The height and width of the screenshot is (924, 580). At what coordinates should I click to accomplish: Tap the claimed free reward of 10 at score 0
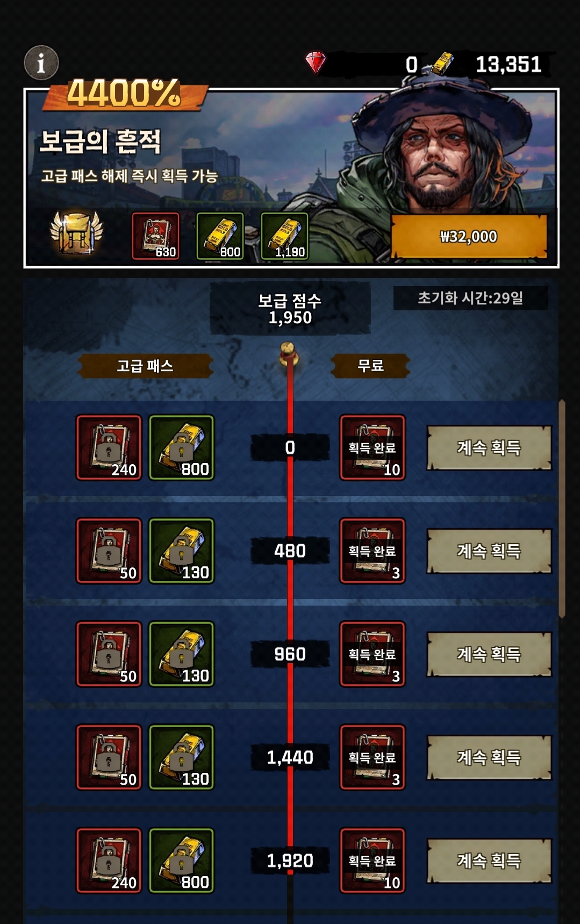(x=373, y=447)
